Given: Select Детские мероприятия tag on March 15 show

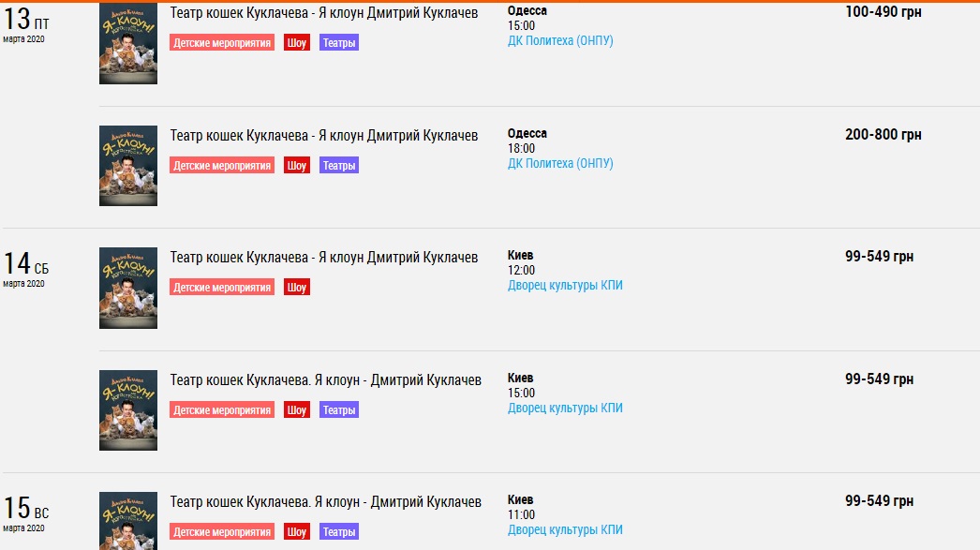Looking at the screenshot, I should click(x=222, y=532).
